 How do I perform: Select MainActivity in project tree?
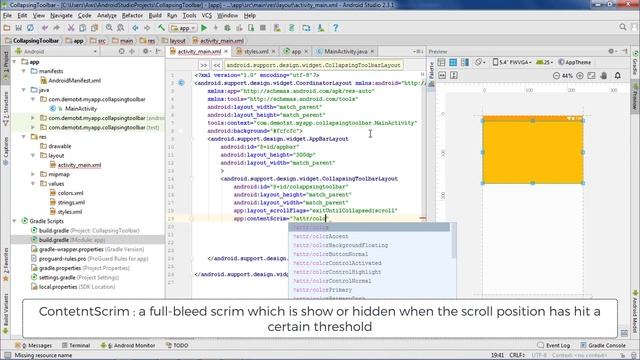point(73,109)
